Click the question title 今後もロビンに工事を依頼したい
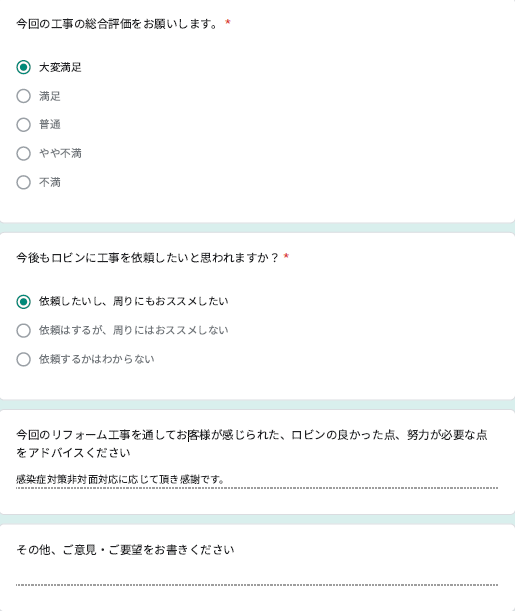 [x=148, y=258]
